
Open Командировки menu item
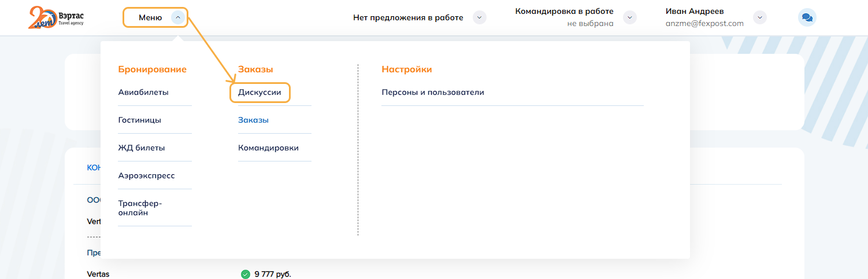pyautogui.click(x=268, y=148)
